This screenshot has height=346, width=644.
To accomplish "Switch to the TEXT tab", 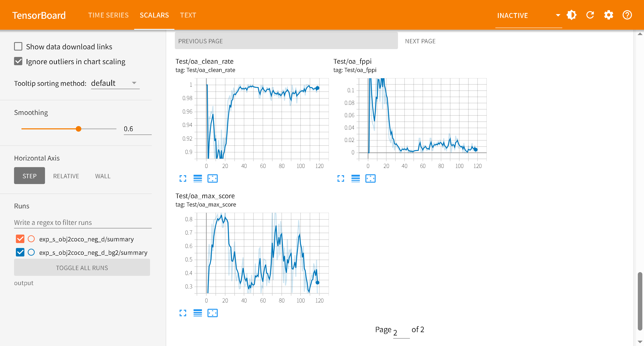I will point(188,15).
